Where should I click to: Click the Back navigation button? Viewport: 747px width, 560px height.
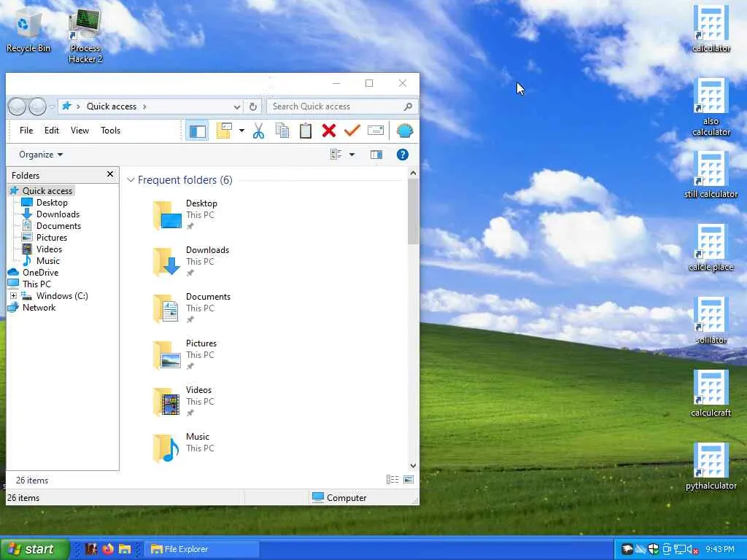18,106
